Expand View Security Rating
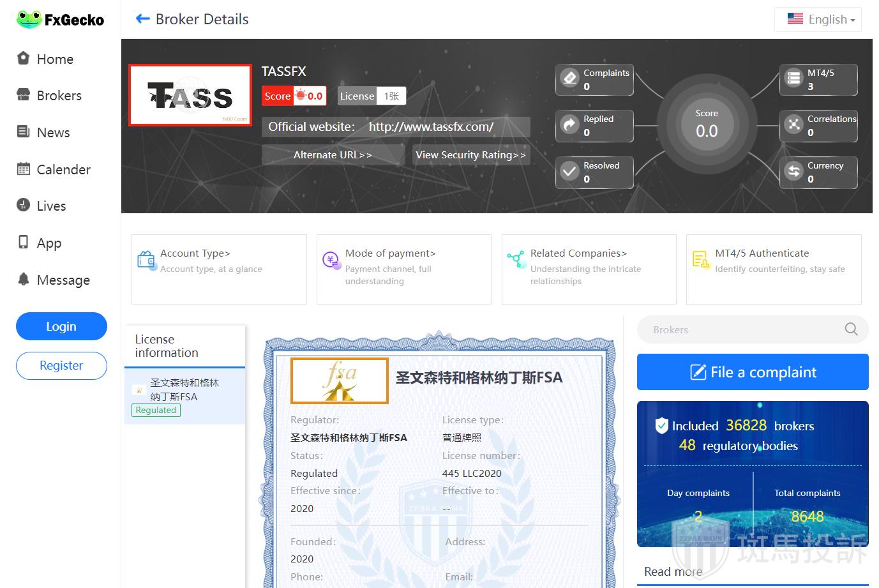 click(470, 155)
